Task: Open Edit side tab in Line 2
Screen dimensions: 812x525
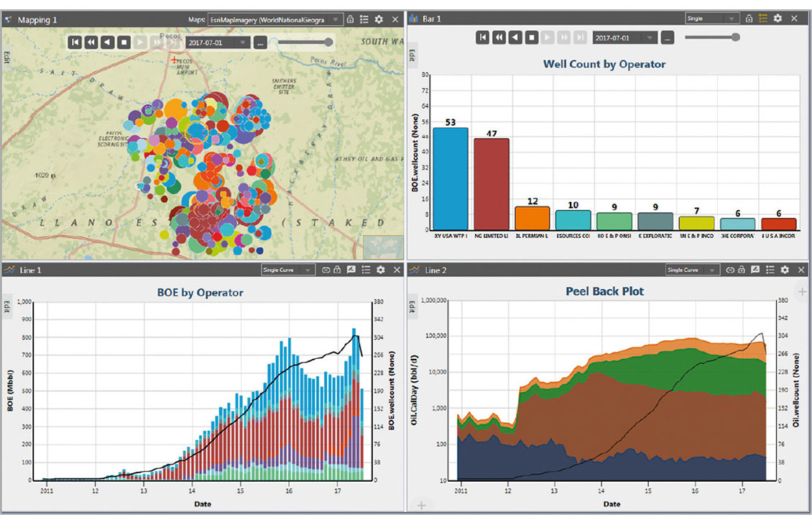Action: (412, 307)
